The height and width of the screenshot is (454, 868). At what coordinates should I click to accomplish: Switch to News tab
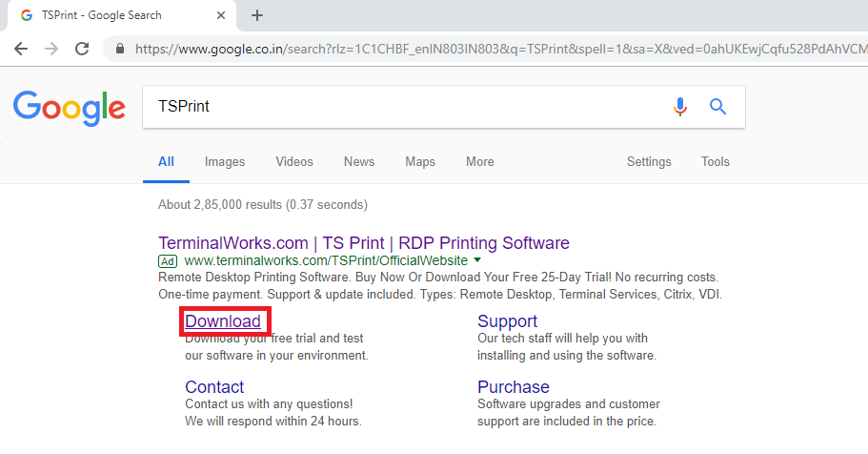[359, 162]
